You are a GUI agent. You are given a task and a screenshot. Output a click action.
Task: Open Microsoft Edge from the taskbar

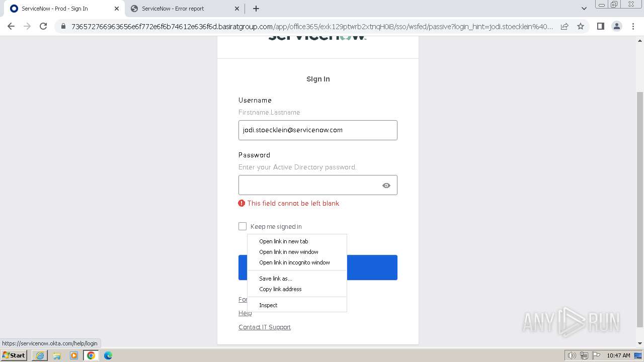click(x=108, y=355)
